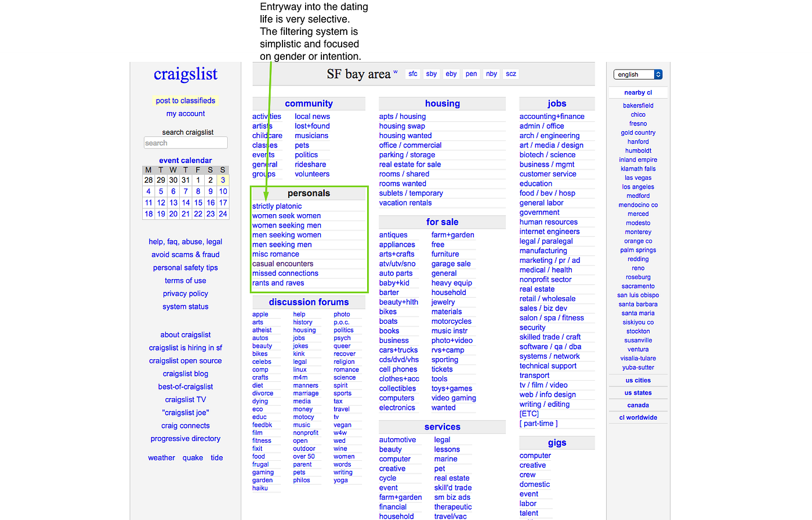This screenshot has height=520, width=812.
Task: Open system status page
Action: pos(186,307)
